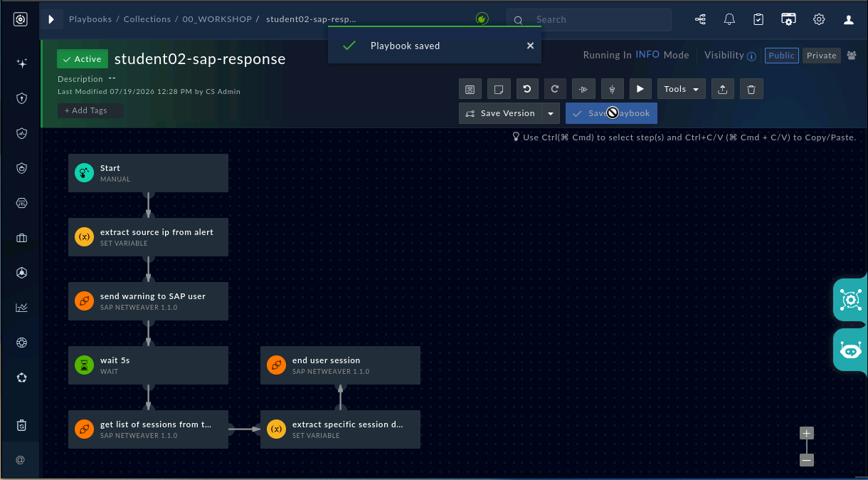Go to the Collections breadcrumb
This screenshot has height=480, width=868.
click(x=147, y=19)
